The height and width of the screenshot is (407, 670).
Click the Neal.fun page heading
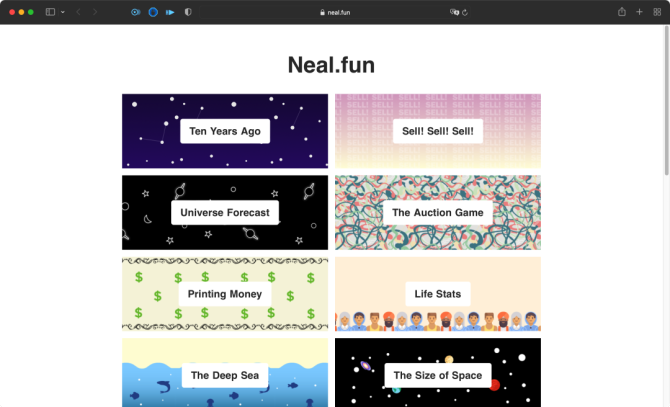click(331, 65)
